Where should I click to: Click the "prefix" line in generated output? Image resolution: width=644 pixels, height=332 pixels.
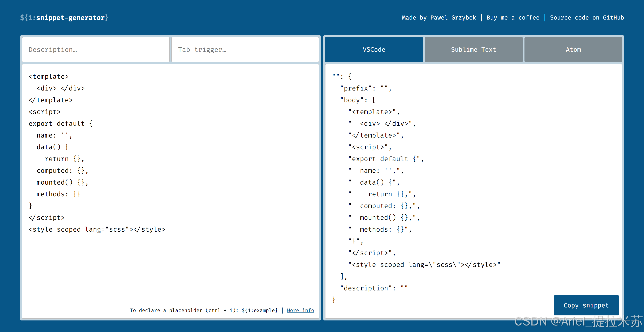point(366,88)
